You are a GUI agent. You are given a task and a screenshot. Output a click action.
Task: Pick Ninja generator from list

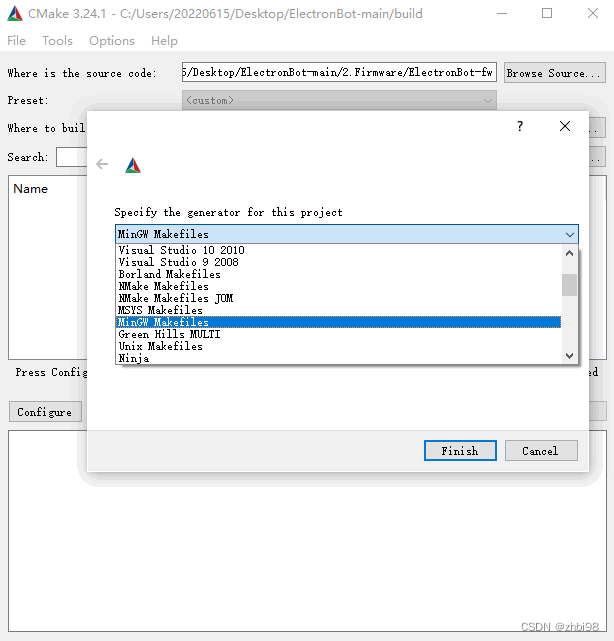point(338,358)
